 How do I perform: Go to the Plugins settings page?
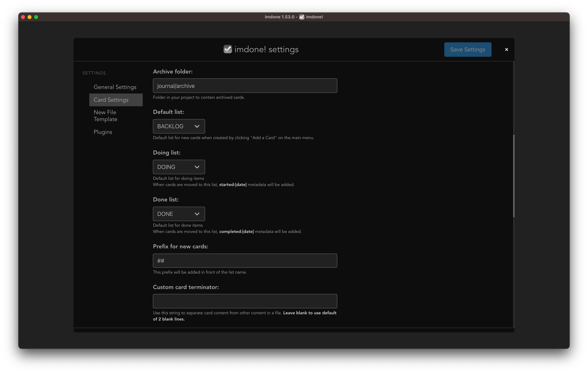tap(103, 132)
